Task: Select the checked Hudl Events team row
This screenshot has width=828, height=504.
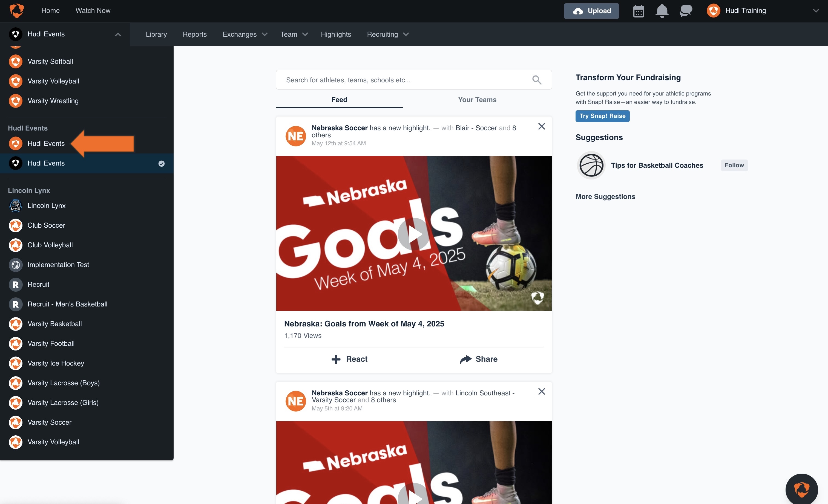Action: coord(87,164)
